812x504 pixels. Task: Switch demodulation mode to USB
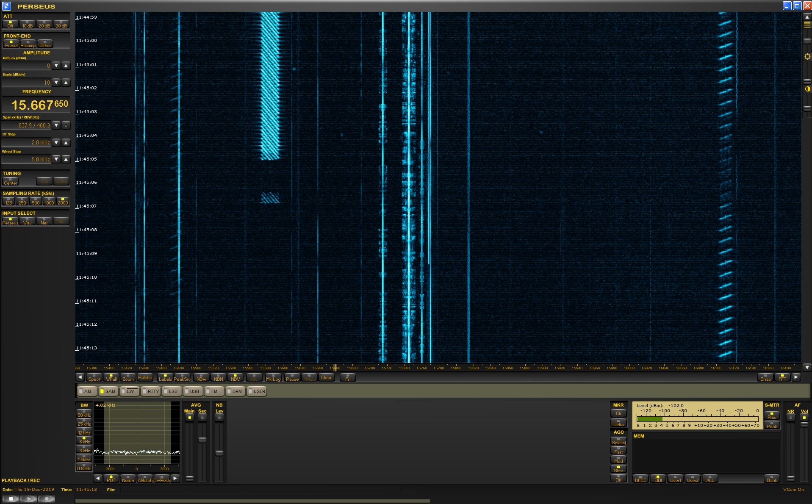click(x=194, y=391)
